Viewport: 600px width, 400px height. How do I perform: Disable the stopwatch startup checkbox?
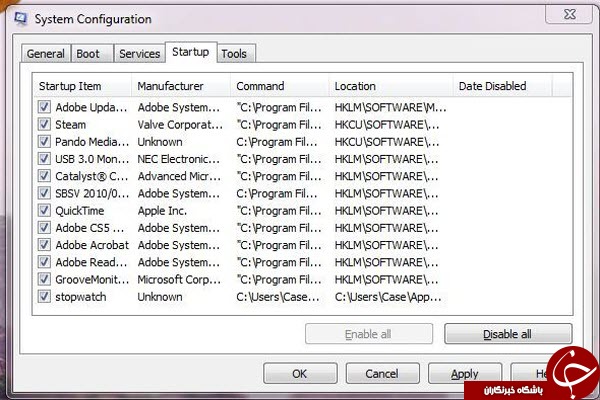(44, 296)
